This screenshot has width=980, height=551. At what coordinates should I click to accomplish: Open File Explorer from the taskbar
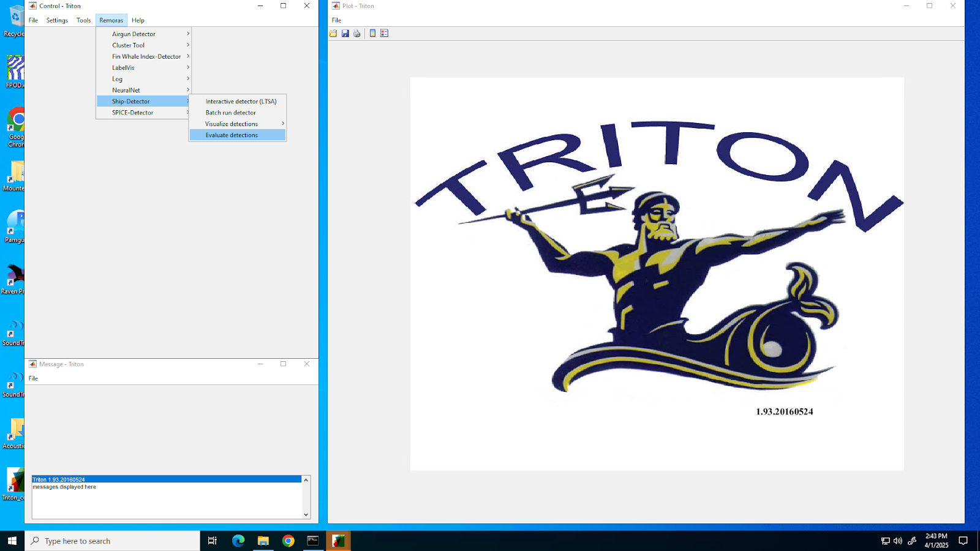(x=263, y=541)
